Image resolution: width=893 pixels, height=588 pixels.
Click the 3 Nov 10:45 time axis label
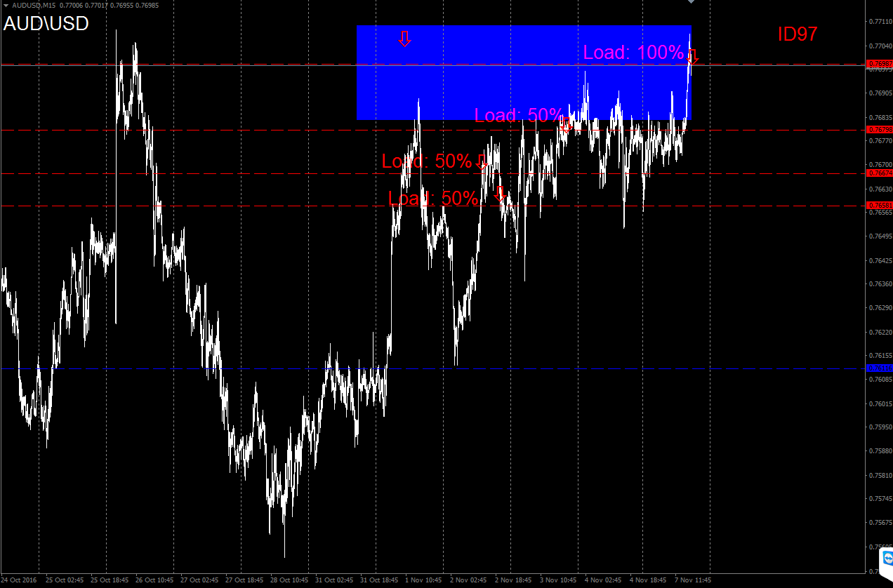[x=558, y=580]
